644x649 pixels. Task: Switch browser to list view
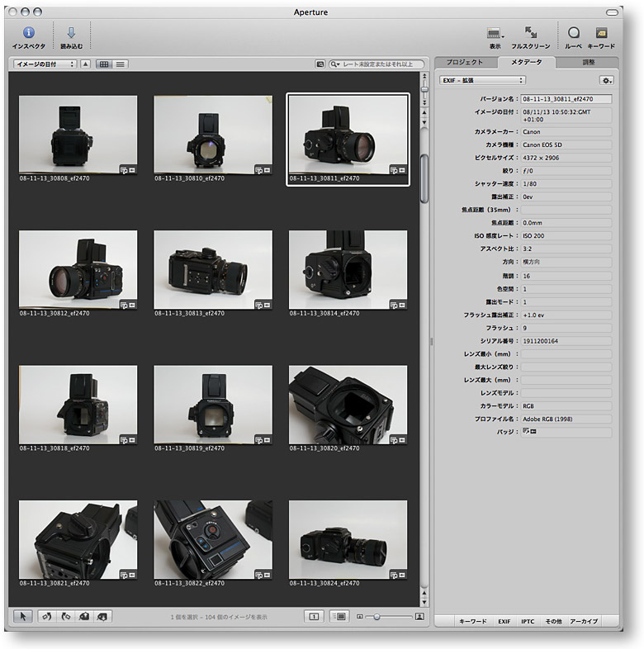[x=121, y=64]
